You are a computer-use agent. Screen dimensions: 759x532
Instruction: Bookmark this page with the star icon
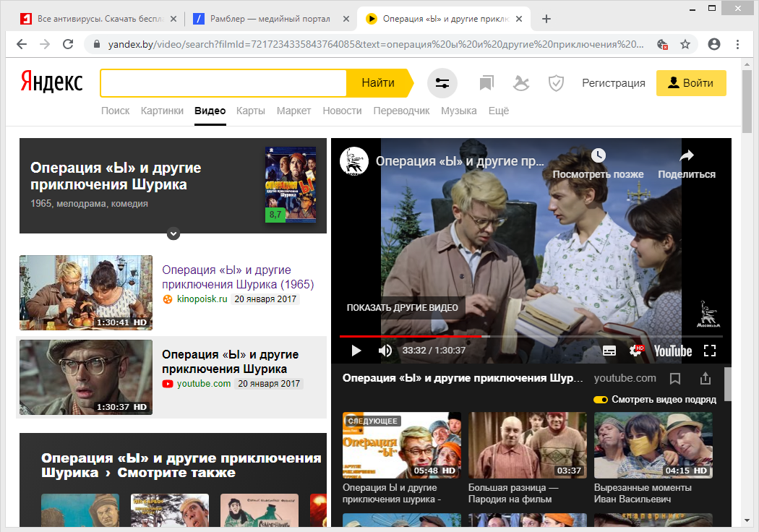(x=685, y=45)
